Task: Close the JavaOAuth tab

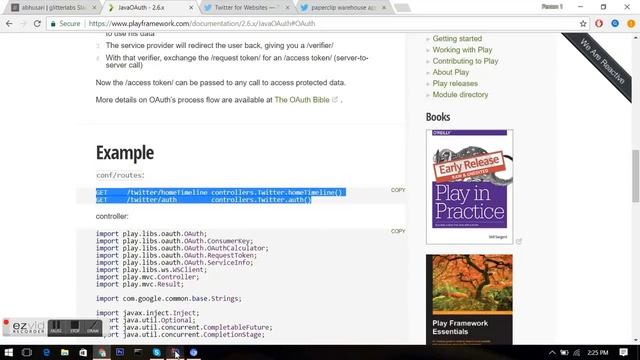Action: click(191, 7)
